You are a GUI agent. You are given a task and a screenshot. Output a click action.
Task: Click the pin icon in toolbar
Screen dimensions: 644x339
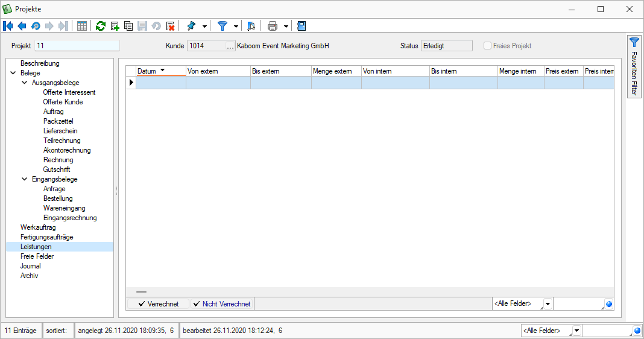191,27
